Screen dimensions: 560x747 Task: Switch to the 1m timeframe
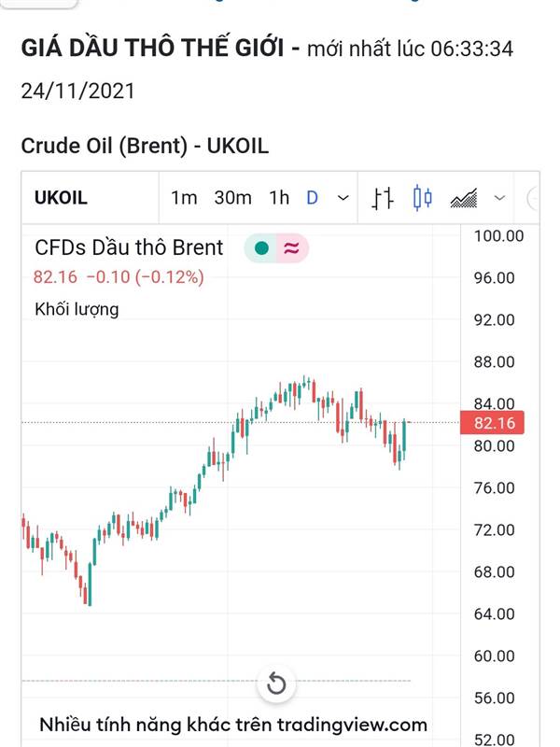tap(184, 198)
